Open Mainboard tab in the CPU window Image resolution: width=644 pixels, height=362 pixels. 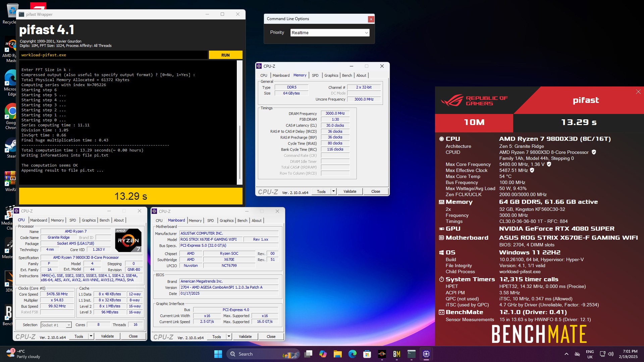tap(39, 220)
